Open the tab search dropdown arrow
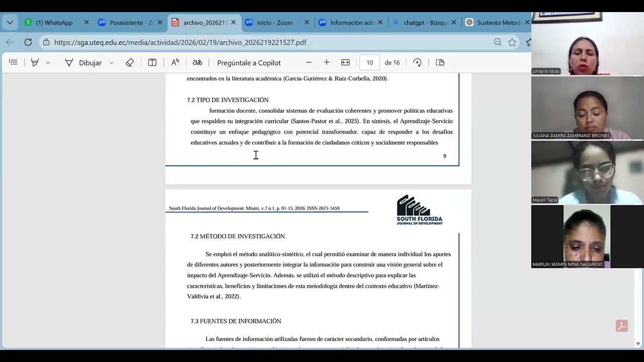644x362 pixels. point(10,23)
